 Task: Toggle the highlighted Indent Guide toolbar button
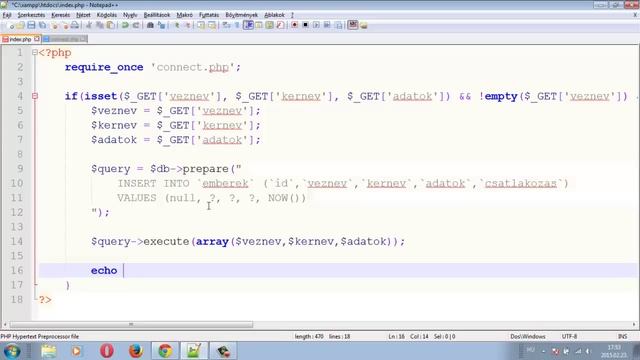[248, 25]
